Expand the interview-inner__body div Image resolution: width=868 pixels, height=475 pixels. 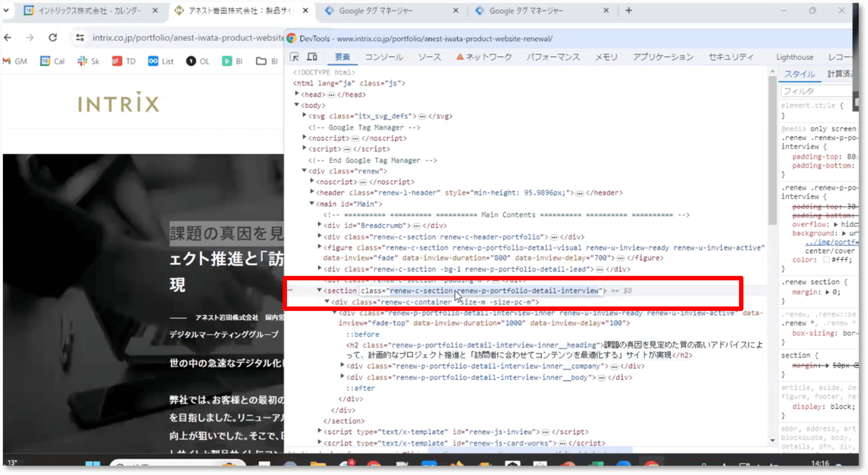[x=342, y=376]
